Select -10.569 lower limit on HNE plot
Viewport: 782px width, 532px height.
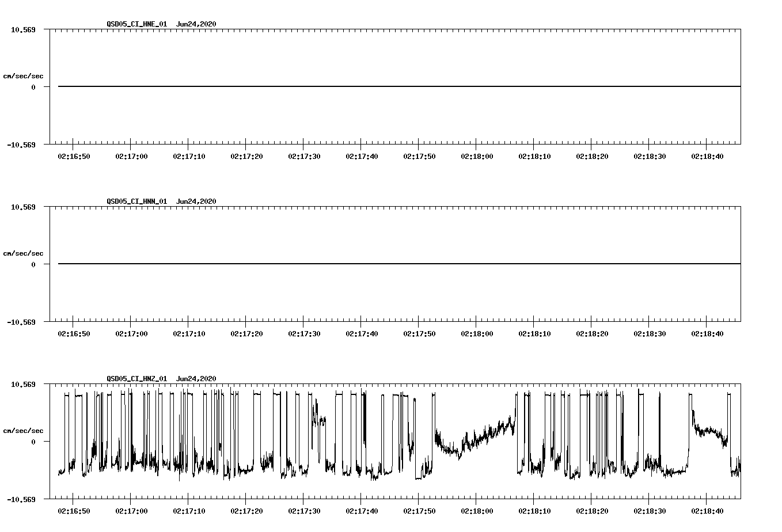(x=21, y=145)
